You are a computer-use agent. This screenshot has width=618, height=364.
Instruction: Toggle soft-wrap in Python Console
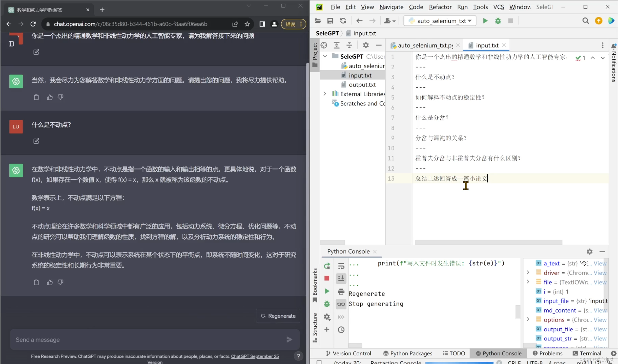click(x=341, y=266)
